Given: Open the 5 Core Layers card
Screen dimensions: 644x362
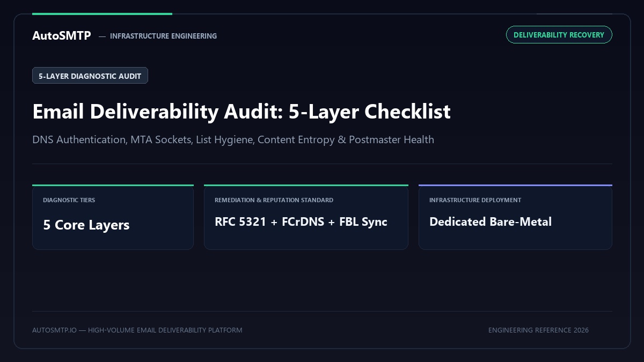Looking at the screenshot, I should click(x=113, y=217).
